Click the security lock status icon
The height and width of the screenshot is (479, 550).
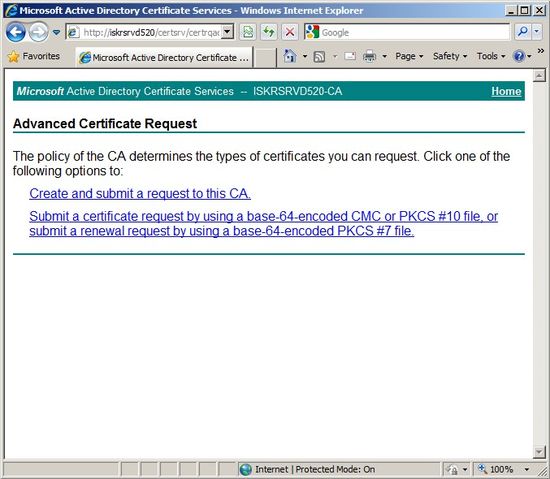[452, 469]
